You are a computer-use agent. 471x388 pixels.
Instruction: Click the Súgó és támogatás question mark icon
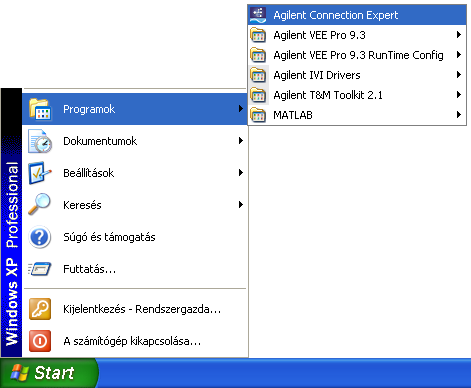pos(40,237)
